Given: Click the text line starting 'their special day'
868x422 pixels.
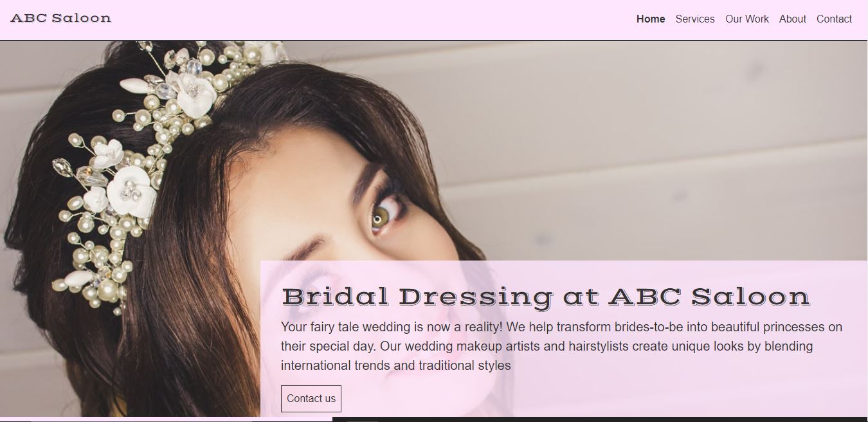Looking at the screenshot, I should [547, 346].
